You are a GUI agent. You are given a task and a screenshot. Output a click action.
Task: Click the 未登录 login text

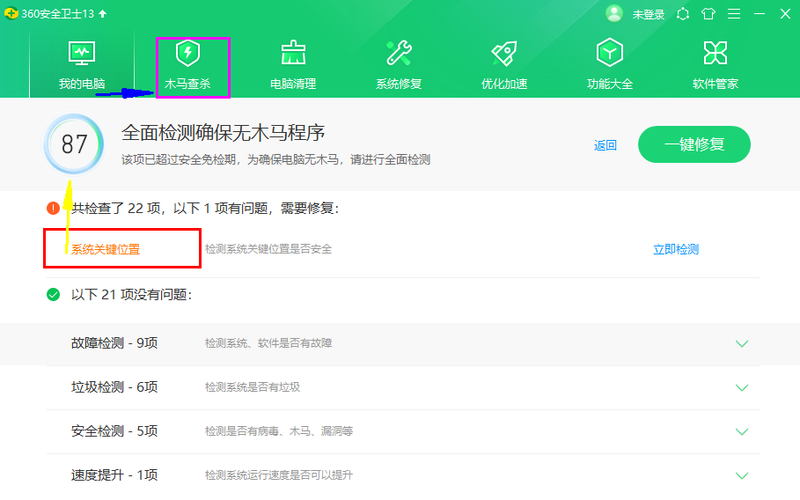point(648,15)
